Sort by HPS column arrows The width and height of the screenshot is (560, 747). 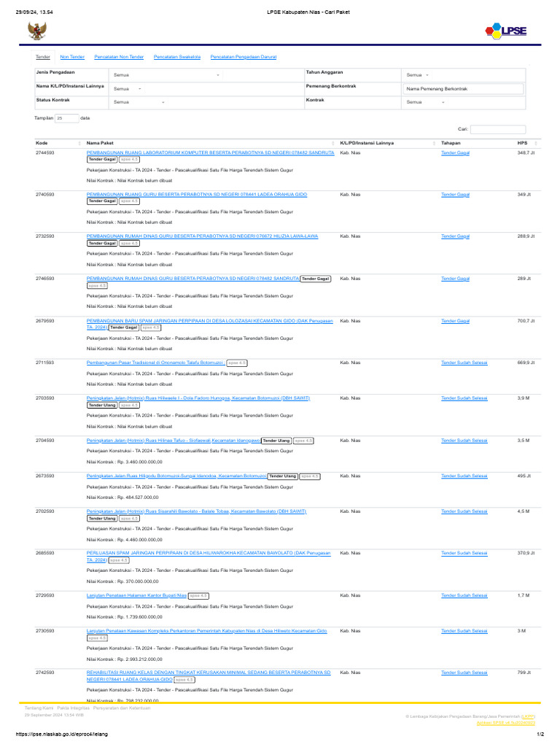(x=536, y=144)
